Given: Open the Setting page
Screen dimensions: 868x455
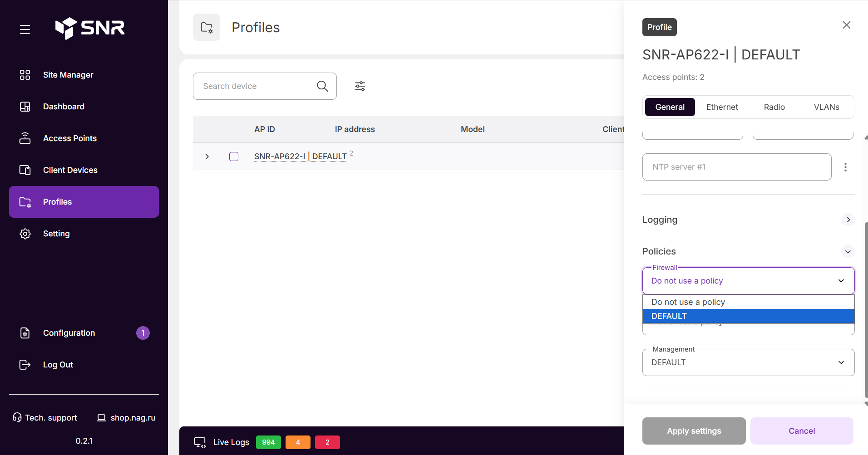Looking at the screenshot, I should 84,234.
